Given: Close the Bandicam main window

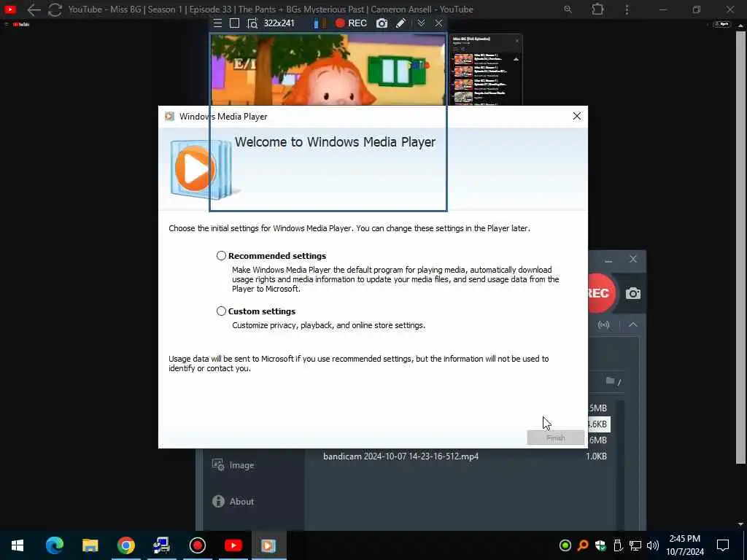Looking at the screenshot, I should click(633, 259).
